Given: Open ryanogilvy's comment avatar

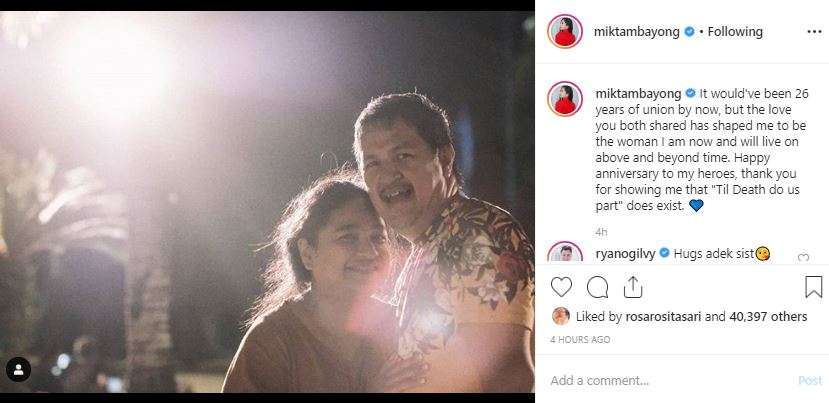Looking at the screenshot, I should (565, 254).
